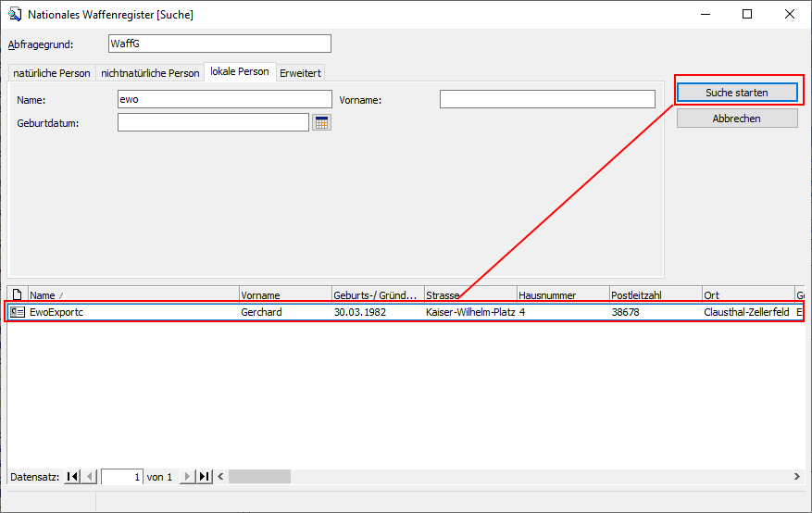Click the Nationales Waffenregister title bar icon
812x513 pixels.
click(15, 15)
